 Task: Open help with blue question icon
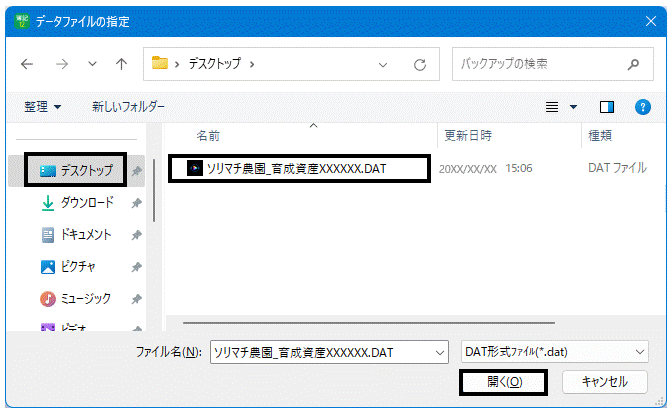[642, 107]
